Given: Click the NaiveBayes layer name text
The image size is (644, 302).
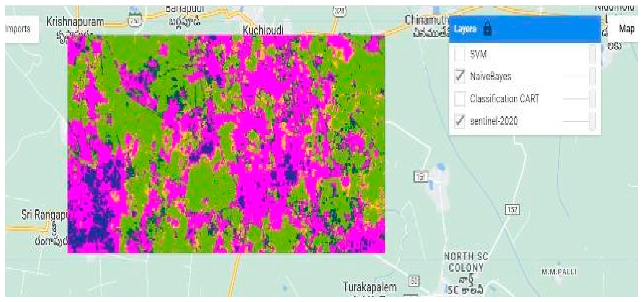Looking at the screenshot, I should coord(491,77).
